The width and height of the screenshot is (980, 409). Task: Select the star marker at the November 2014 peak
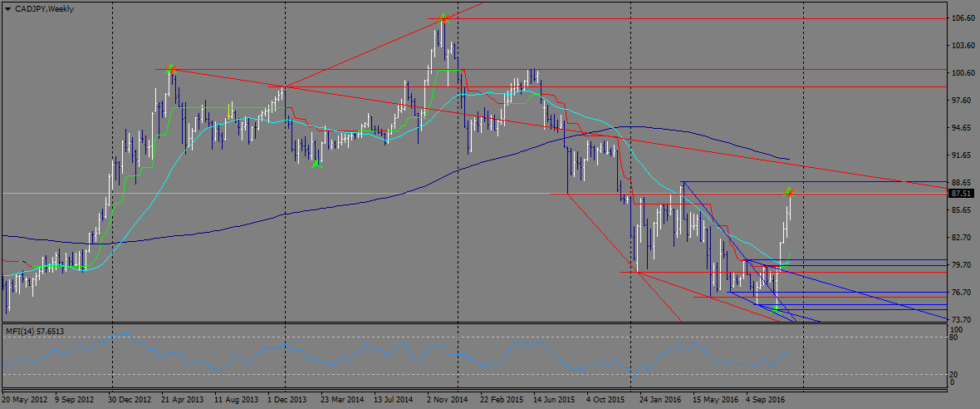click(443, 17)
